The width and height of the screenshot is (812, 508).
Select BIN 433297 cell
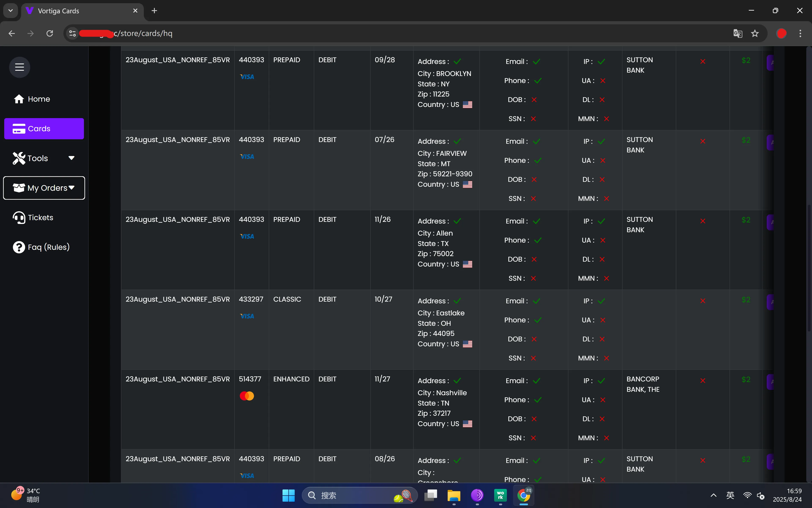click(251, 299)
